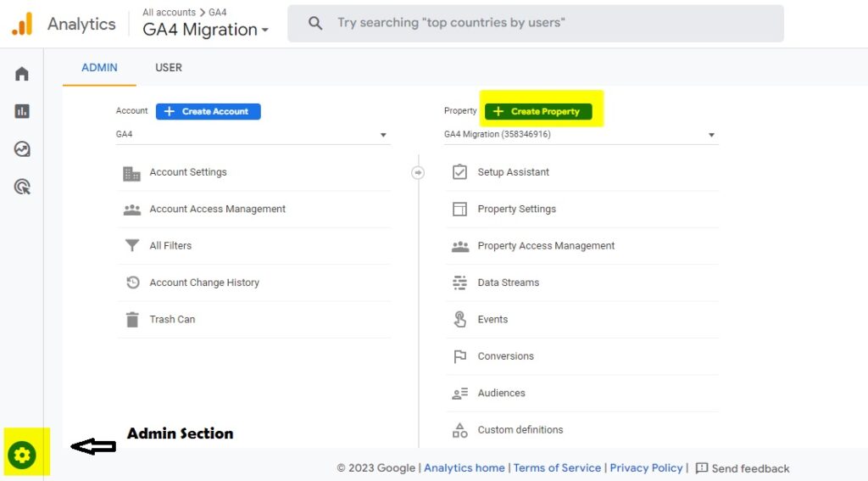The image size is (868, 481).
Task: Click the Account Access Management people icon
Action: (x=131, y=210)
